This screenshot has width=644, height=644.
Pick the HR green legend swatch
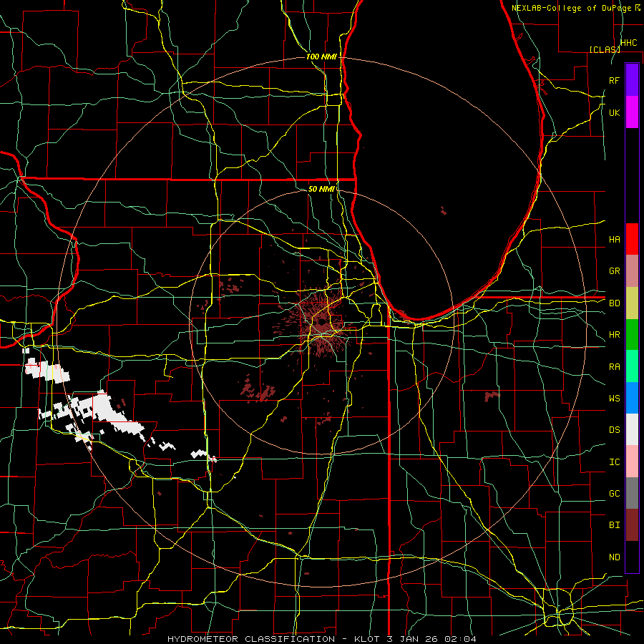pyautogui.click(x=632, y=334)
